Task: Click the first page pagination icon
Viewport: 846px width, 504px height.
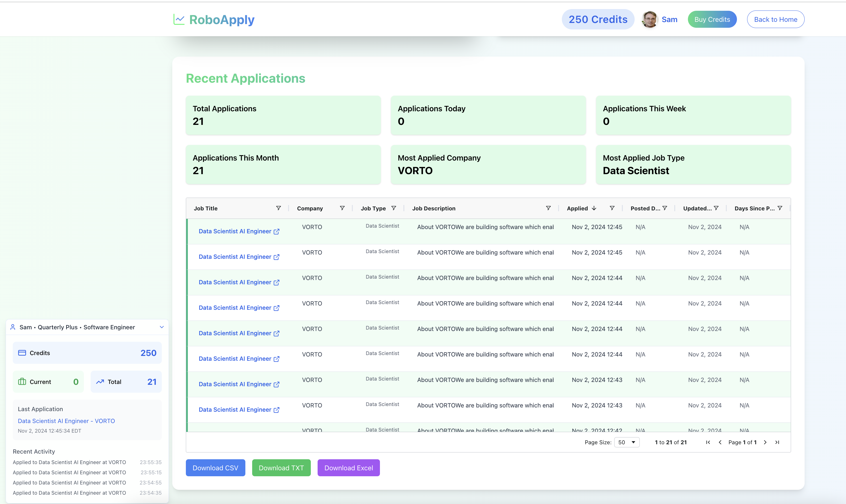Action: tap(708, 442)
